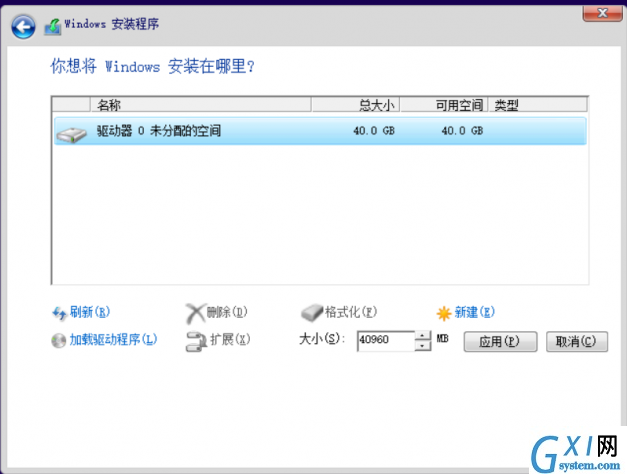This screenshot has width=627, height=474.
Task: Close the Windows setup window
Action: pos(602,13)
